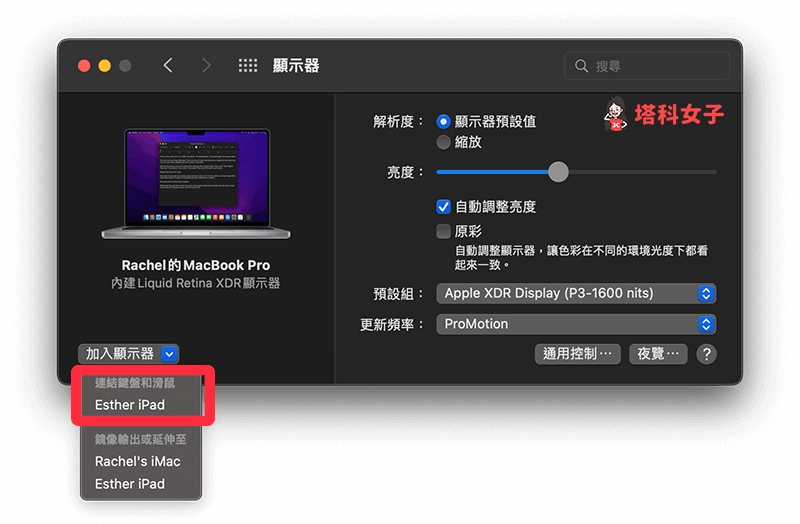Select 顯示器預設值 resolution radio button
Image resolution: width=800 pixels, height=524 pixels.
pyautogui.click(x=443, y=121)
